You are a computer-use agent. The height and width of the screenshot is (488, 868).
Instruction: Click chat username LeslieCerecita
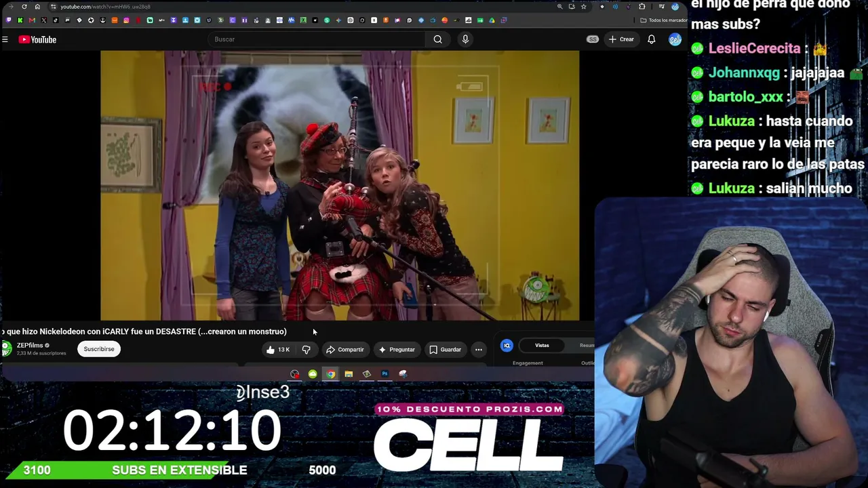point(755,48)
